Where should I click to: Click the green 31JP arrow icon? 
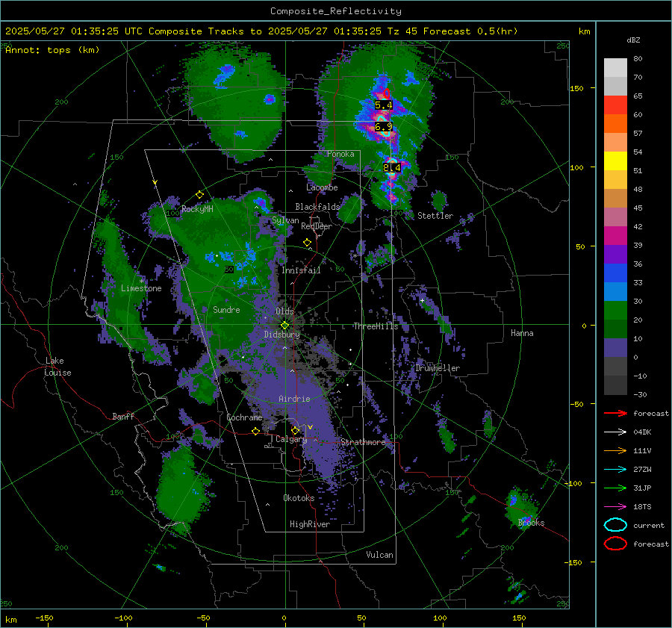pyautogui.click(x=615, y=488)
